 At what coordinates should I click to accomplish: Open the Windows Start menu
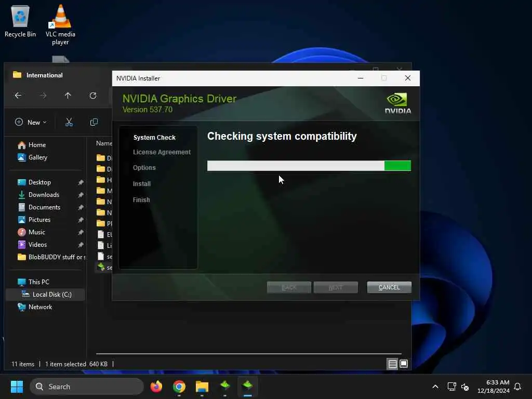(x=17, y=387)
